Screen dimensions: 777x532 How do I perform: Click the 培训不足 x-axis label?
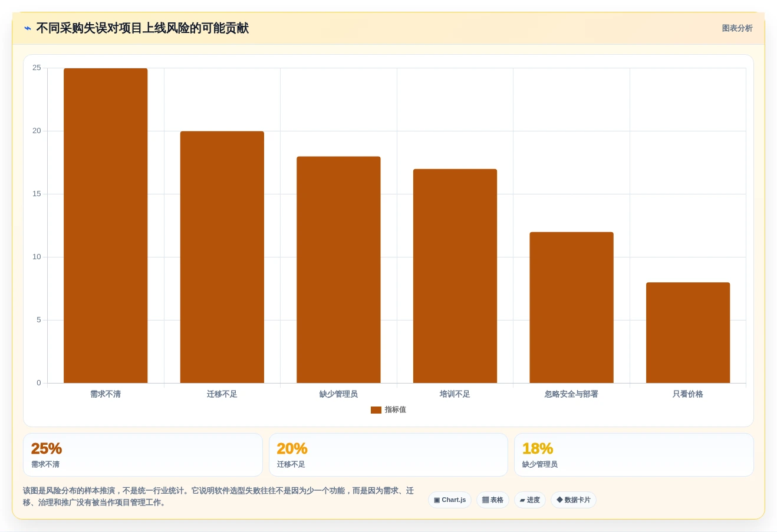[455, 394]
